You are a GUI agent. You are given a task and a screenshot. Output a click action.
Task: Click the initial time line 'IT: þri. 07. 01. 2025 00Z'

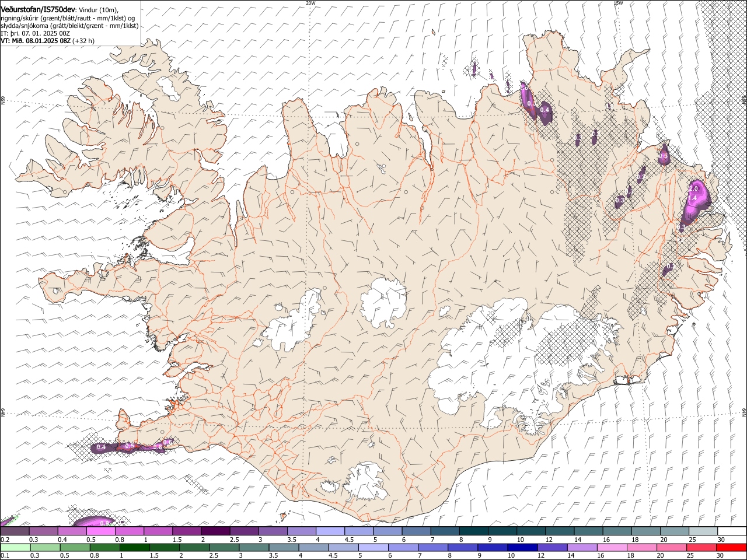pyautogui.click(x=36, y=33)
